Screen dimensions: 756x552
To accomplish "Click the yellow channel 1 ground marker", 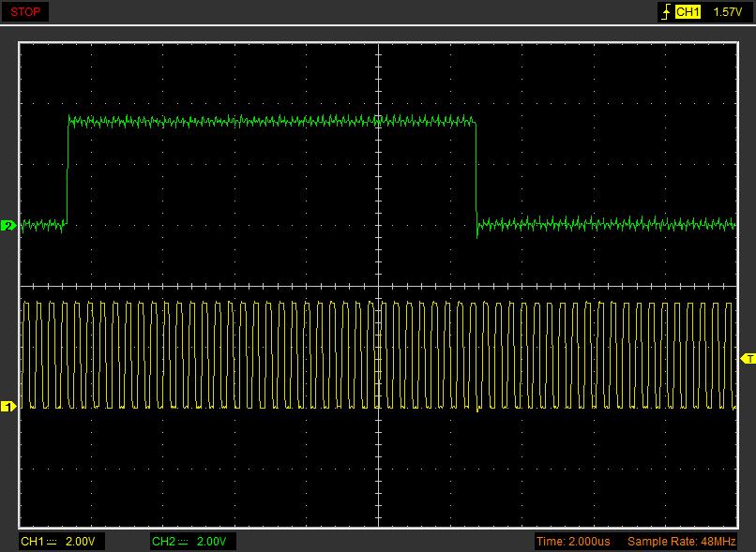I will click(x=8, y=407).
